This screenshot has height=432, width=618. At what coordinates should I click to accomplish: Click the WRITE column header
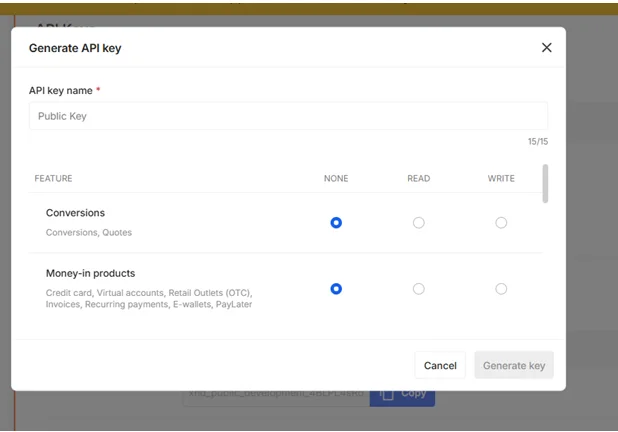(501, 179)
